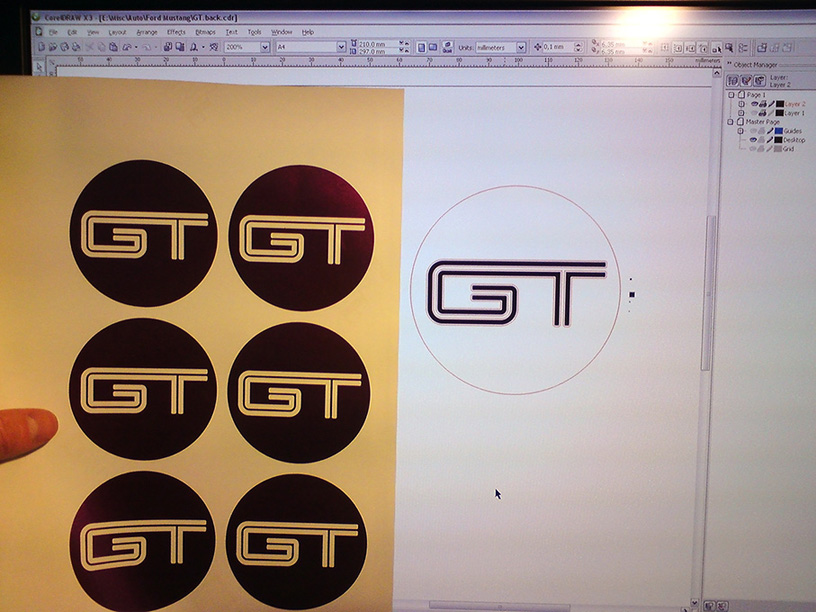
Task: Click the Undo arrow icon
Action: tap(127, 47)
